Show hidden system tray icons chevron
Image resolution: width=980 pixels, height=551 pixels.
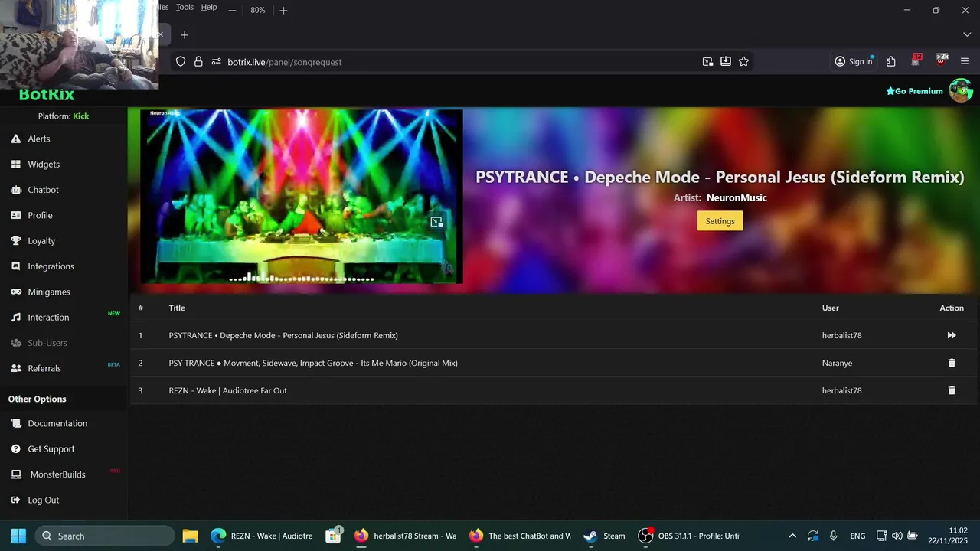click(792, 536)
